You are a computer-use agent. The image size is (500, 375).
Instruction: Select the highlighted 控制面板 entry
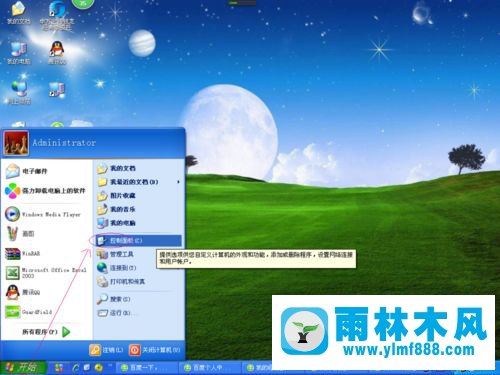pos(139,240)
